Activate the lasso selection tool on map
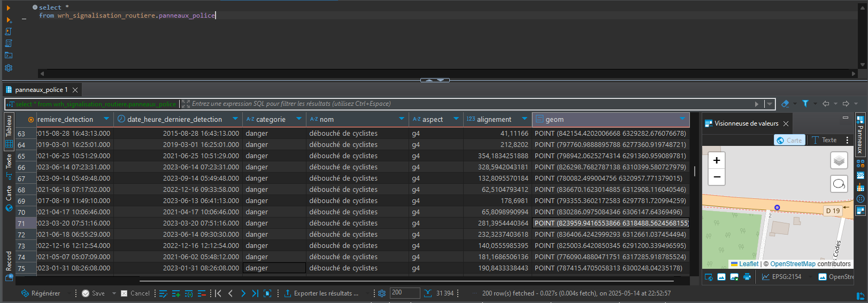Screen dimensions: 868x303 coord(839,184)
